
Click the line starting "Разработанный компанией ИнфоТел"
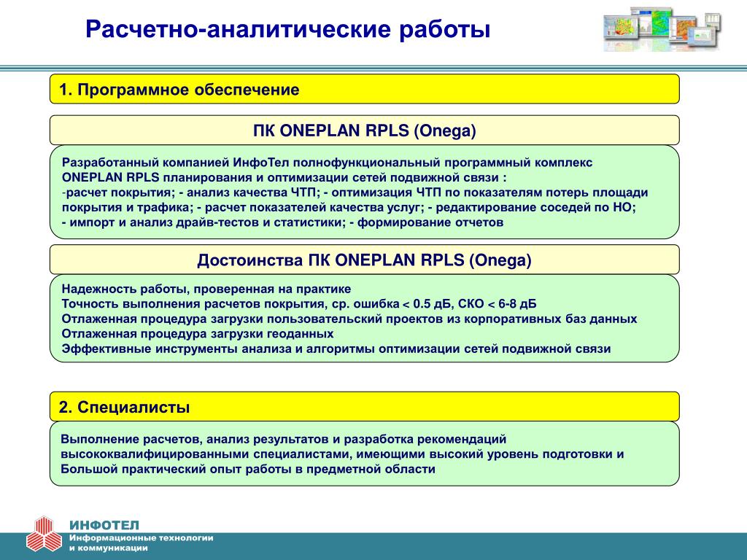tap(328, 163)
